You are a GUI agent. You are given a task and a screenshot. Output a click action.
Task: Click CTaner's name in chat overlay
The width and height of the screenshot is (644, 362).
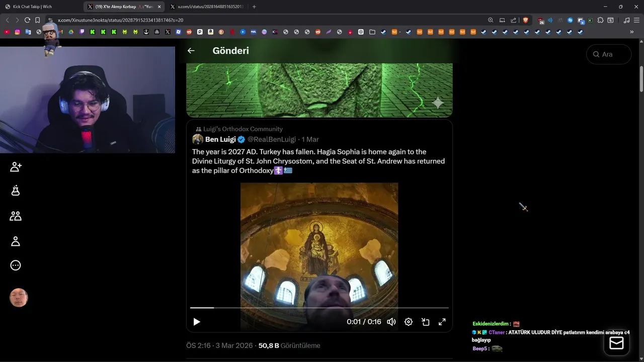click(x=497, y=332)
